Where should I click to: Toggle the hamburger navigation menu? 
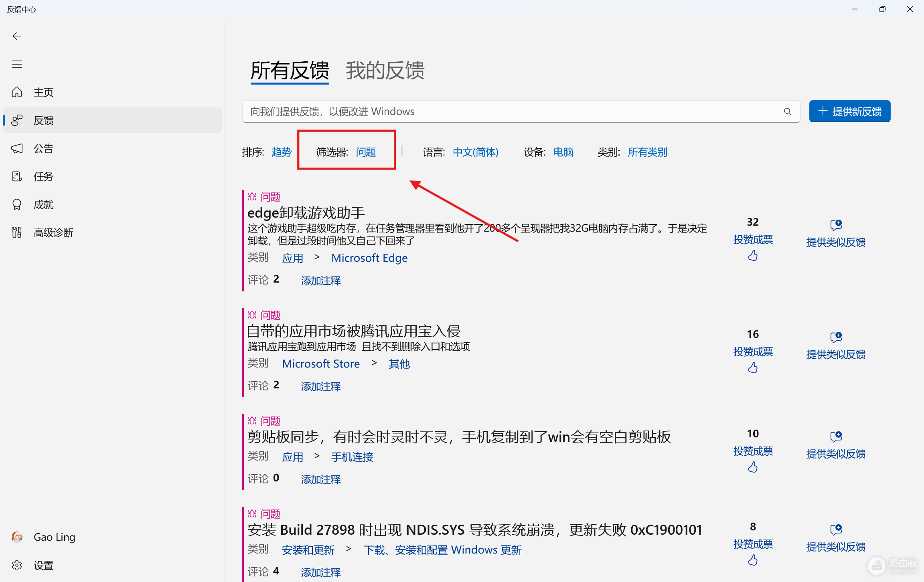17,64
